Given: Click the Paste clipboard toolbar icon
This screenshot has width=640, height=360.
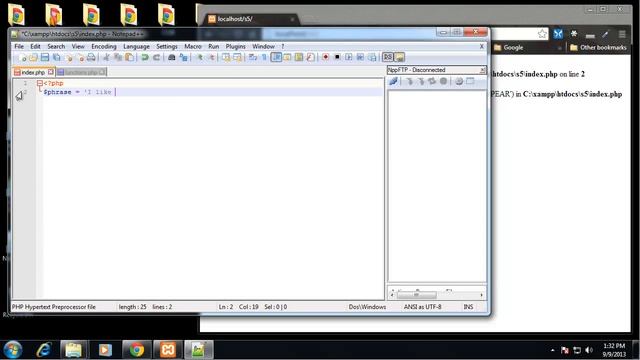Looking at the screenshot, I should click(129, 58).
